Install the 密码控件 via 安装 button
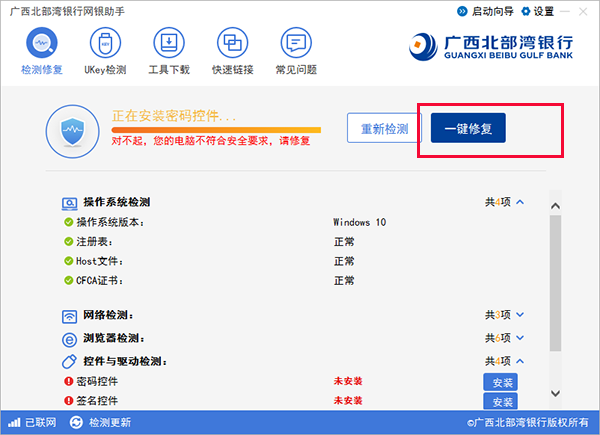Screen dimensions: 600x435 coord(501,382)
